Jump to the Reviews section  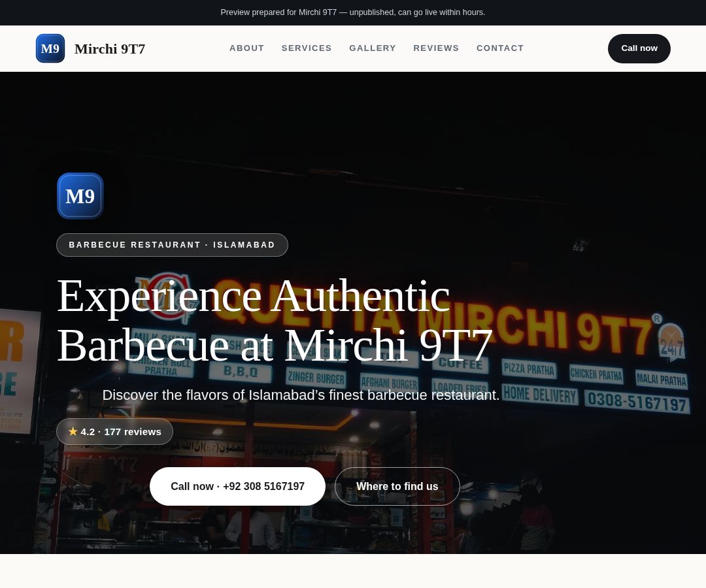click(436, 48)
